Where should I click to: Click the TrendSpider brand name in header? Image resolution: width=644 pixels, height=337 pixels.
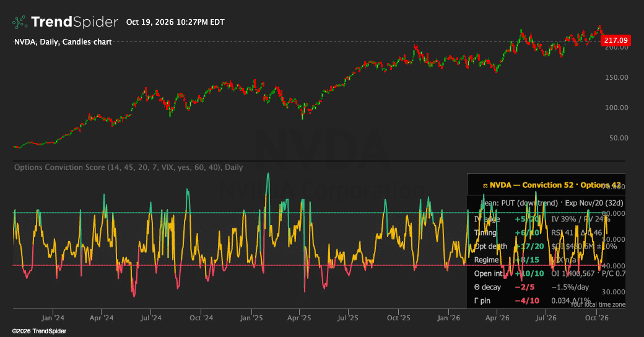tap(74, 22)
